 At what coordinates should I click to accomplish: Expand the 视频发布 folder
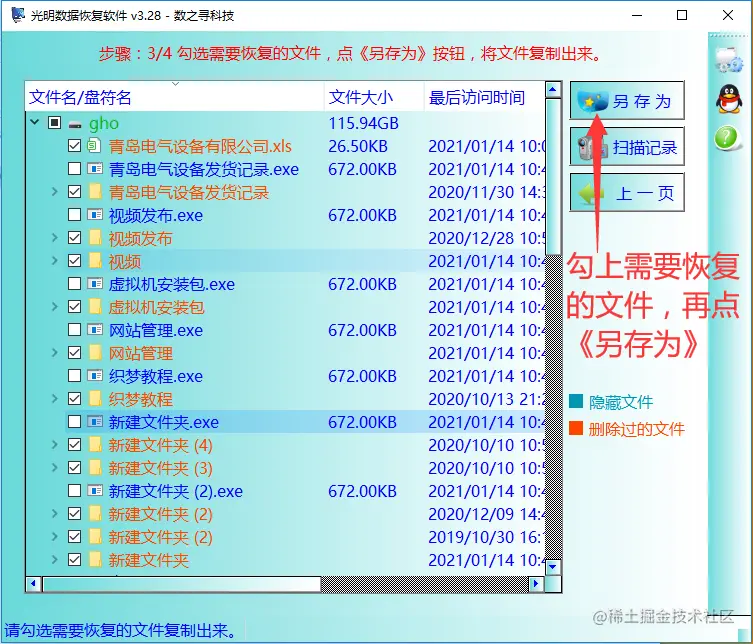click(x=55, y=238)
